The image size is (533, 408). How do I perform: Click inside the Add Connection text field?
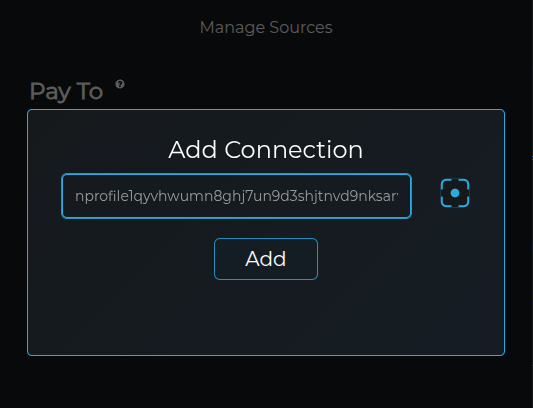(x=237, y=196)
